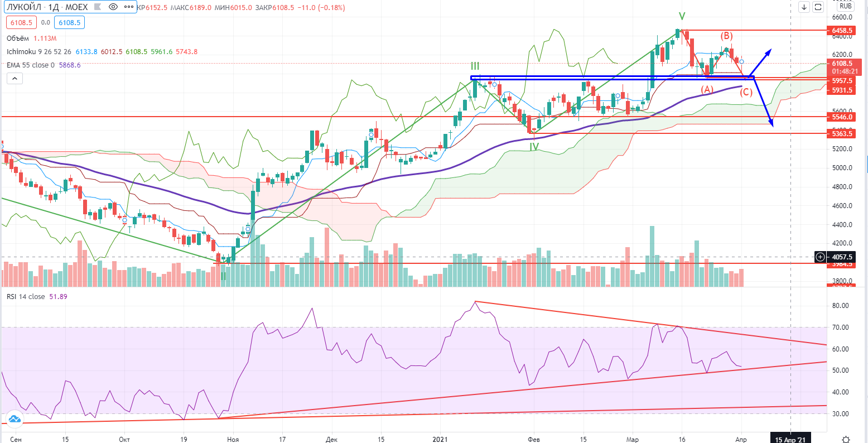The image size is (868, 443).
Task: Select the EMA 55 close 0 indicator label
Action: [31, 65]
